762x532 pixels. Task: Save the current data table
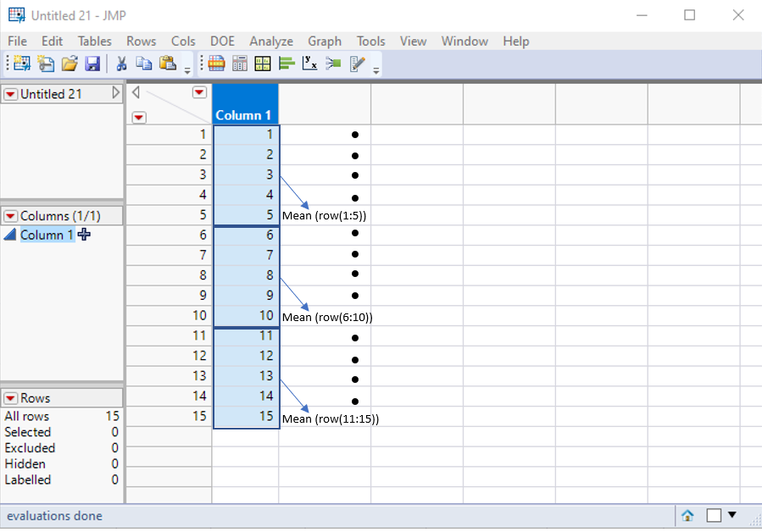[x=93, y=64]
